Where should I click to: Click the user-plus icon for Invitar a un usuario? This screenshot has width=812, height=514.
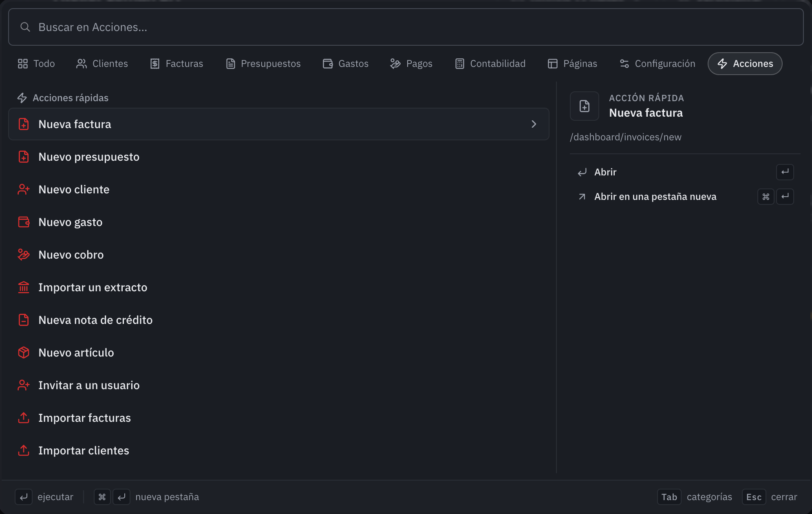24,385
